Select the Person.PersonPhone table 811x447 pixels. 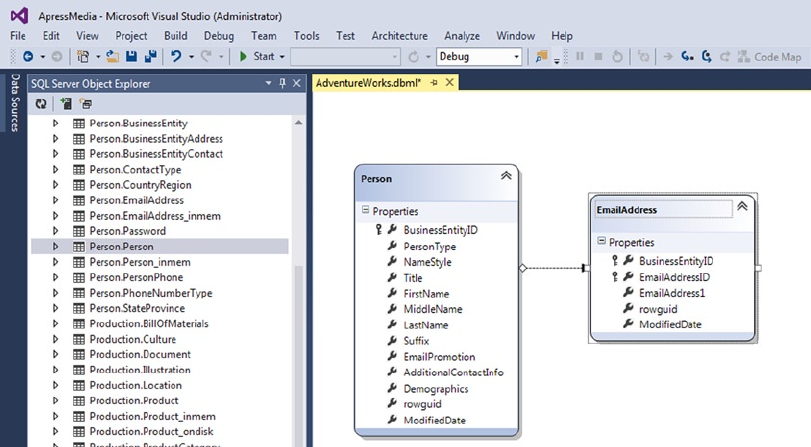click(x=136, y=277)
